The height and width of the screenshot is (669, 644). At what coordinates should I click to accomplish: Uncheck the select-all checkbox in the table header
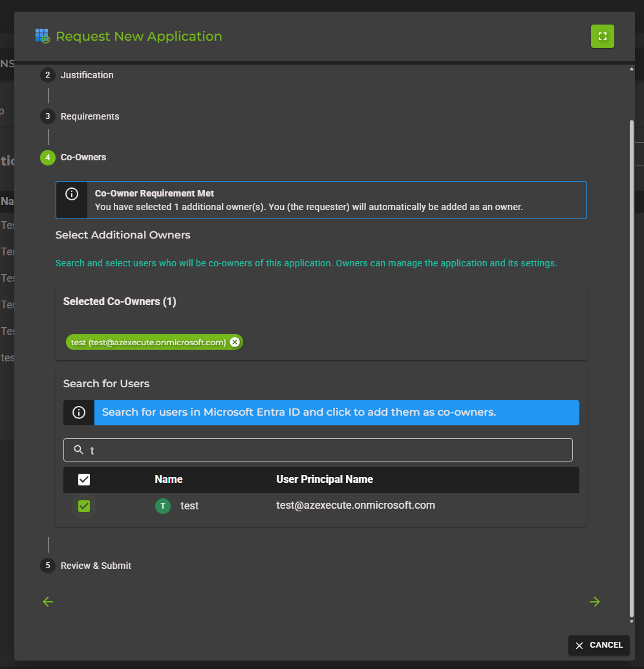click(83, 480)
